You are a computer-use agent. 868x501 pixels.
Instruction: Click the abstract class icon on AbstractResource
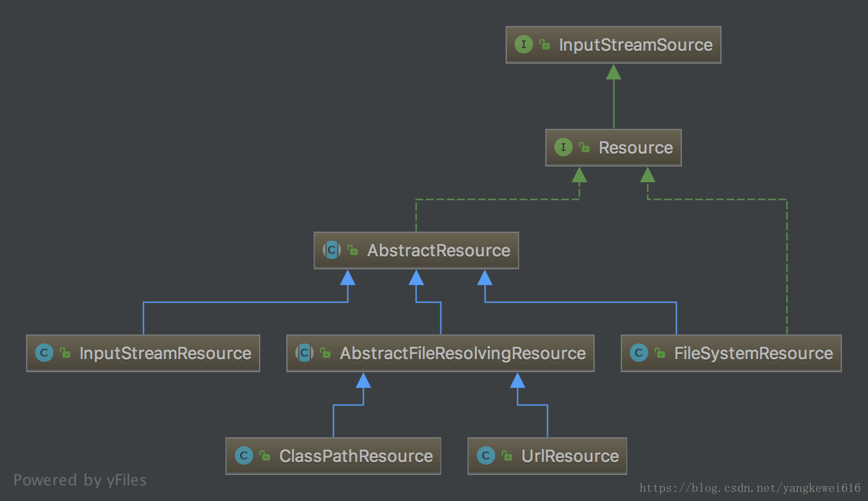pyautogui.click(x=332, y=250)
